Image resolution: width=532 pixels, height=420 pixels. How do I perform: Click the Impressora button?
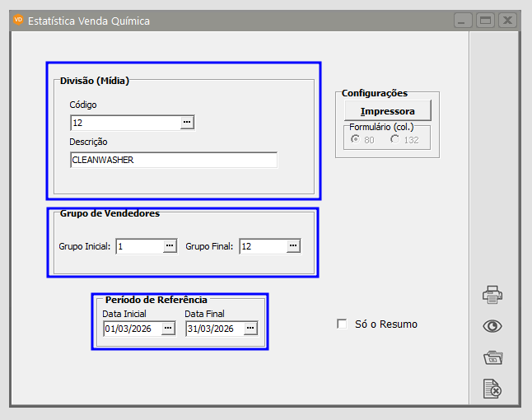(x=387, y=111)
